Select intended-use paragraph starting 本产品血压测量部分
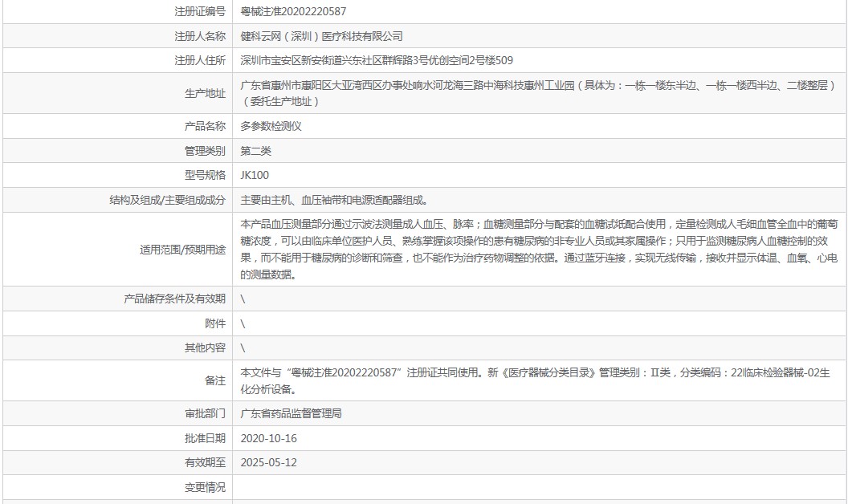The image size is (848, 504). (x=539, y=250)
